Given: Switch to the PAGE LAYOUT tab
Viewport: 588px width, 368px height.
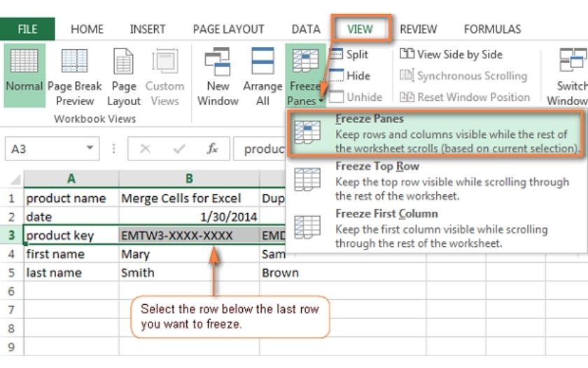Looking at the screenshot, I should coord(228,29).
